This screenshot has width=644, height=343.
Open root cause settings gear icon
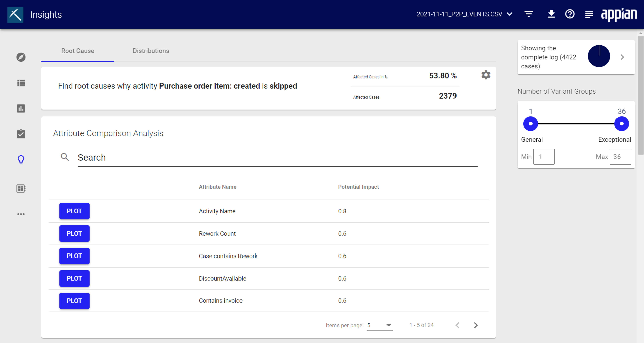486,75
